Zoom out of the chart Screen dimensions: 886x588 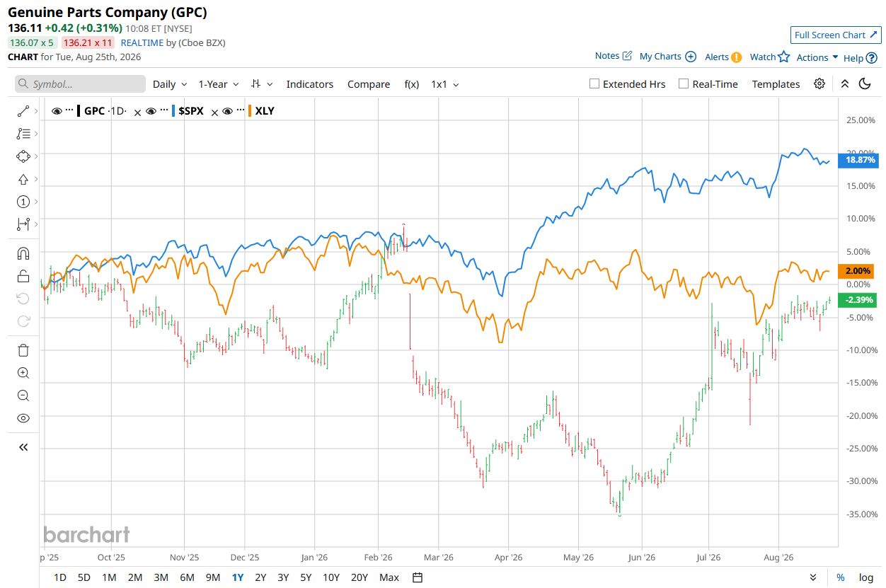(23, 396)
